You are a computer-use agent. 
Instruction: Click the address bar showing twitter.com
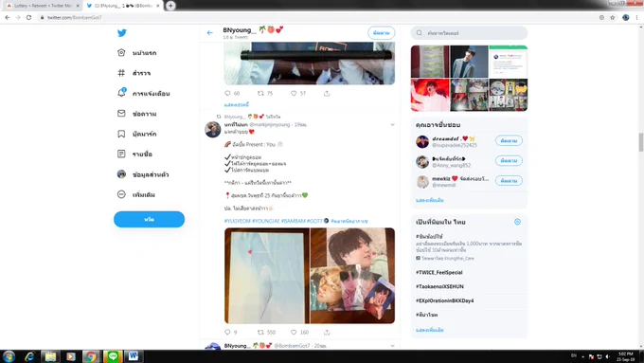[316, 18]
